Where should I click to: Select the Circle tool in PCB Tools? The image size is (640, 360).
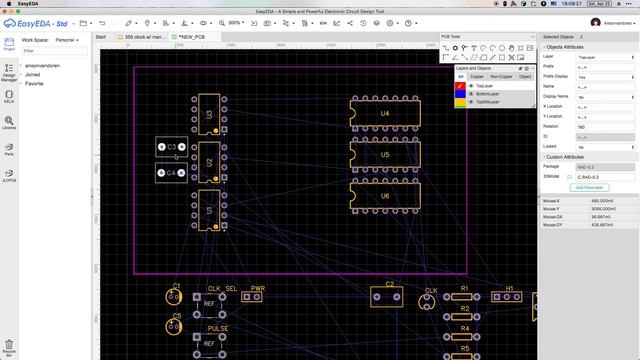pos(502,48)
